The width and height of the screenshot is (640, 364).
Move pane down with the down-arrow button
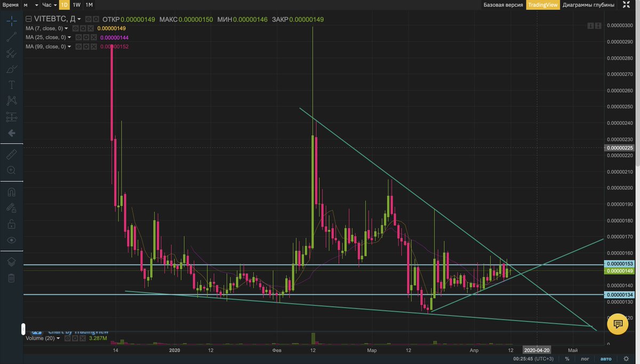coord(591,25)
